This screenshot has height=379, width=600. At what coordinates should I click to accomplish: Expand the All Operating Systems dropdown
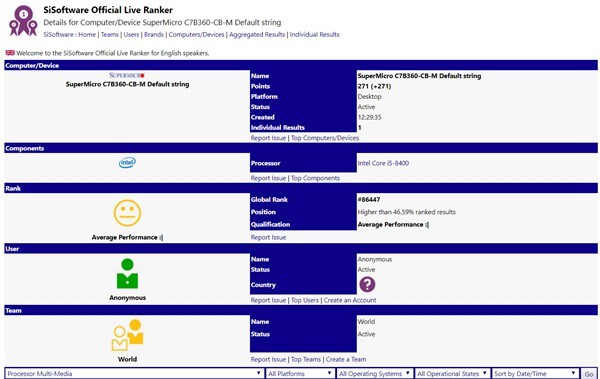click(x=375, y=373)
